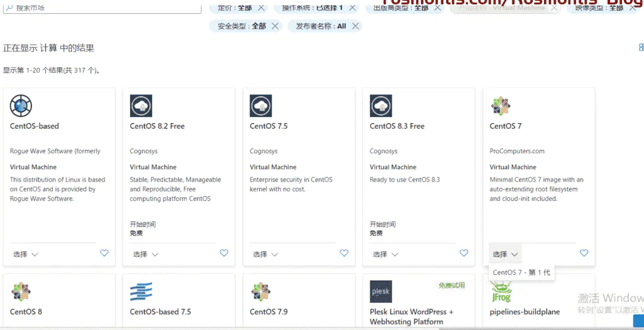
Task: Remove the 发布者名称 filter with its X
Action: point(355,26)
